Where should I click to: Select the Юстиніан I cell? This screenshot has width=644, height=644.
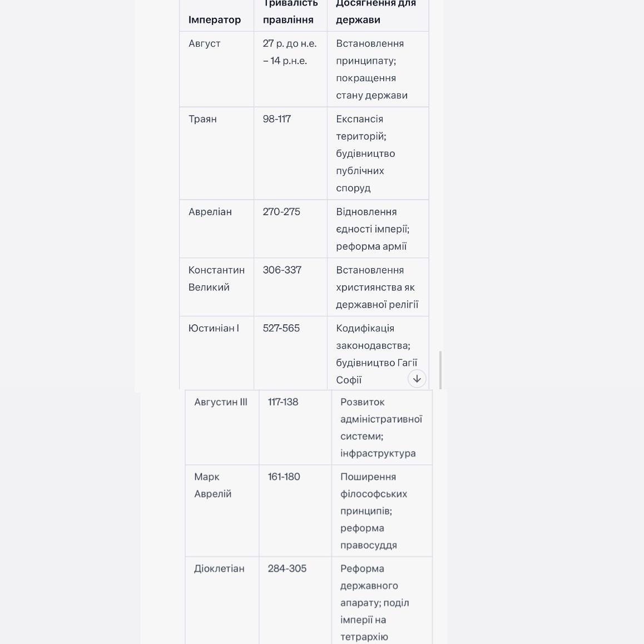click(x=214, y=328)
